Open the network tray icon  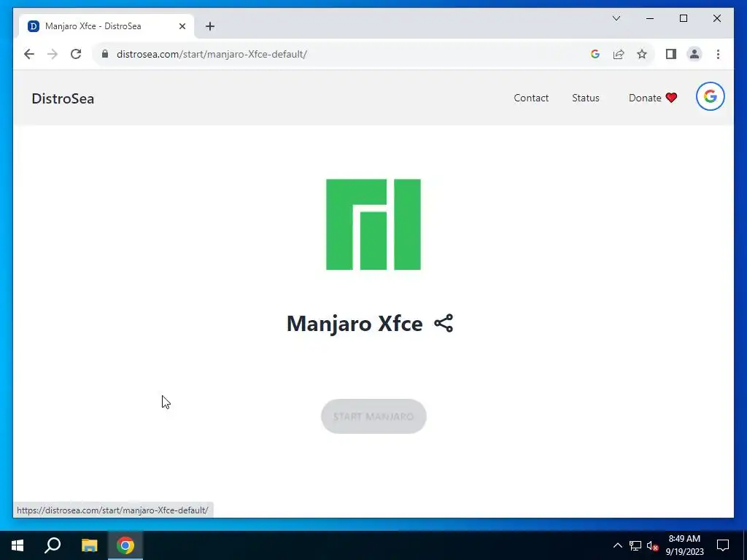point(635,545)
